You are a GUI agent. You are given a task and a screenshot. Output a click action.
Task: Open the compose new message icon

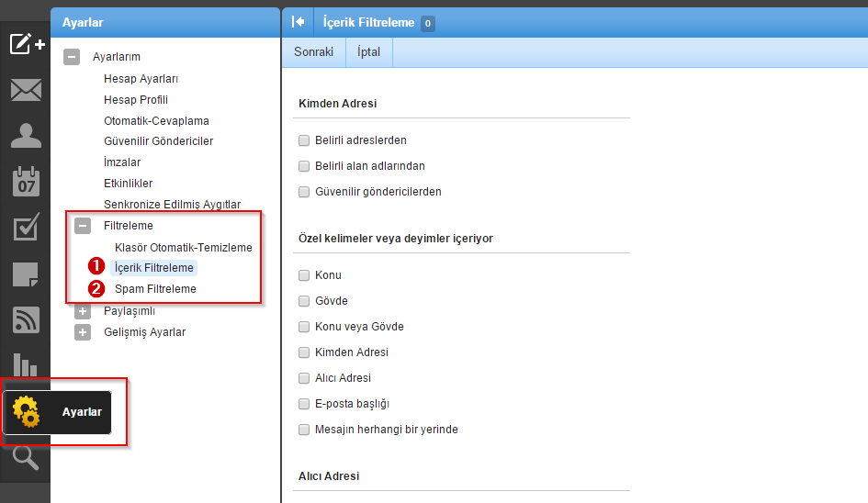27,43
